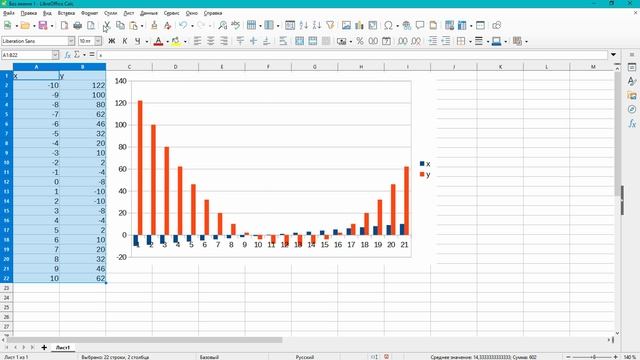Open the folder icon to open a file
Viewport: 640px width, 360px height.
[x=25, y=25]
